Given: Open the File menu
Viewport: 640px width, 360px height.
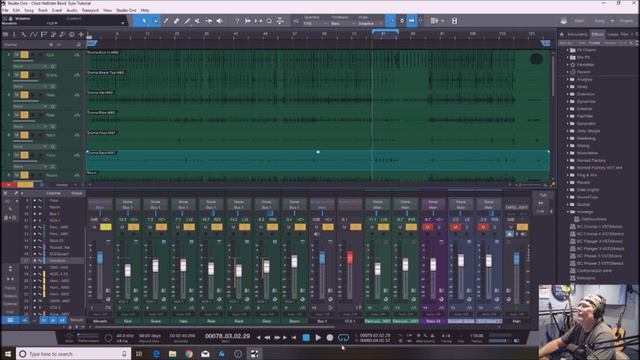Looking at the screenshot, I should [x=5, y=10].
